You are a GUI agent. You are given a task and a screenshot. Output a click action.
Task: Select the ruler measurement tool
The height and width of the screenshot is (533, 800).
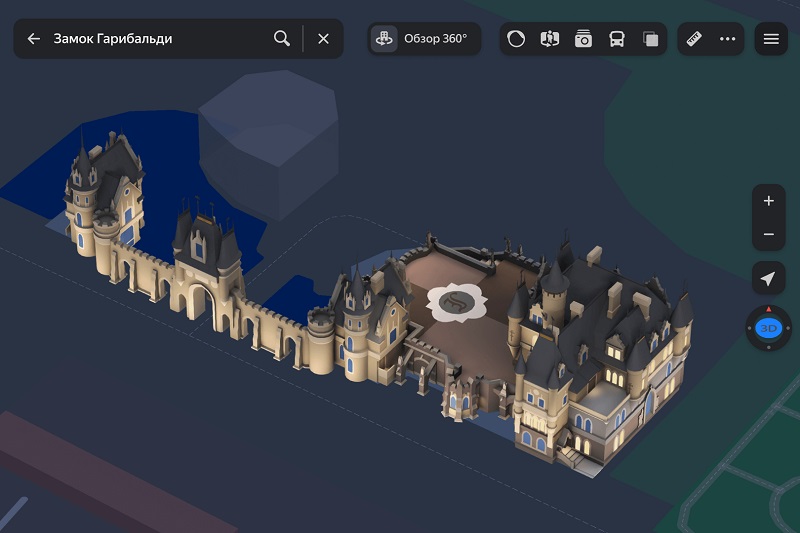coord(694,39)
